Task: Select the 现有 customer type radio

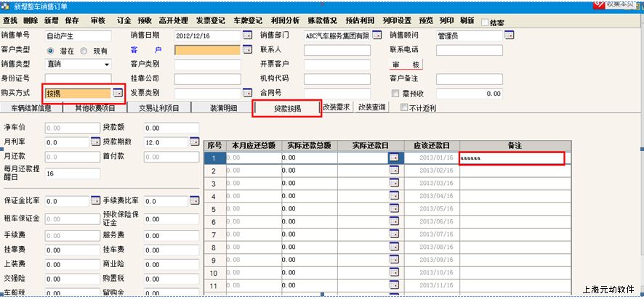Action: (84, 51)
